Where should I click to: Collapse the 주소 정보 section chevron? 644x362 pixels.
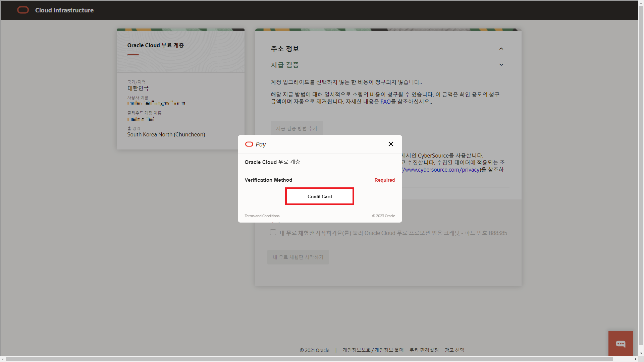(x=501, y=49)
